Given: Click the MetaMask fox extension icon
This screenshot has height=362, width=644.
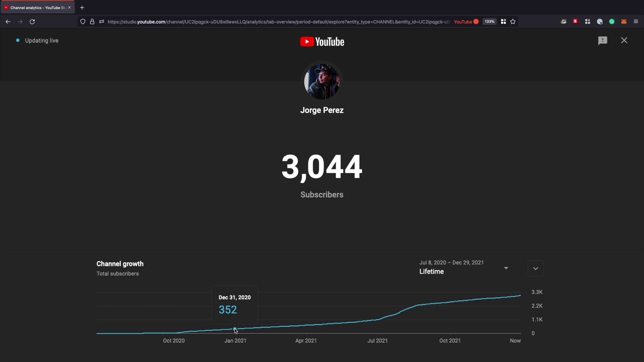Looking at the screenshot, I should pos(624,22).
